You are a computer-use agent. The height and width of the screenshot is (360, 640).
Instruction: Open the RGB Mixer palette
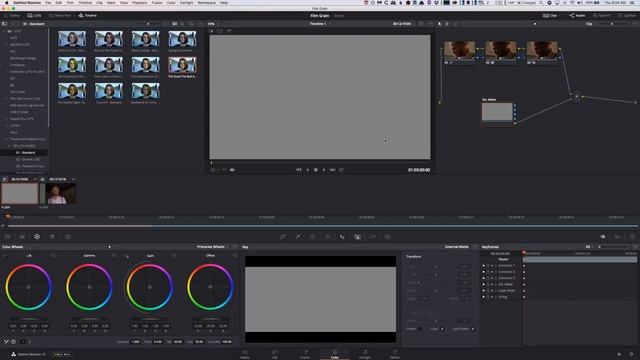[x=52, y=237]
